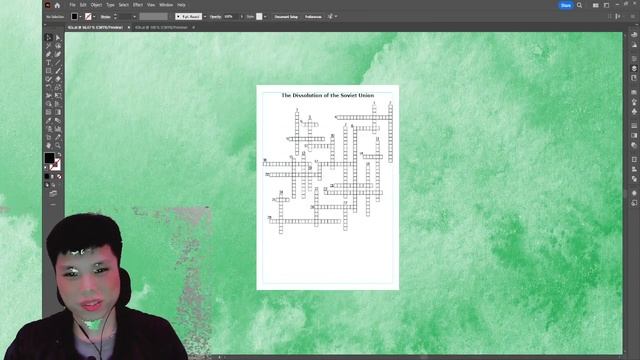
Task: Apply None to fill button
Action: pyautogui.click(x=59, y=176)
